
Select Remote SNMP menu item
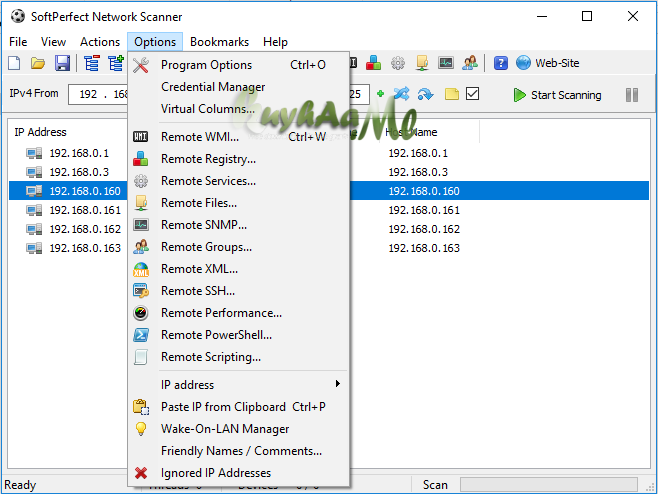coord(238,225)
